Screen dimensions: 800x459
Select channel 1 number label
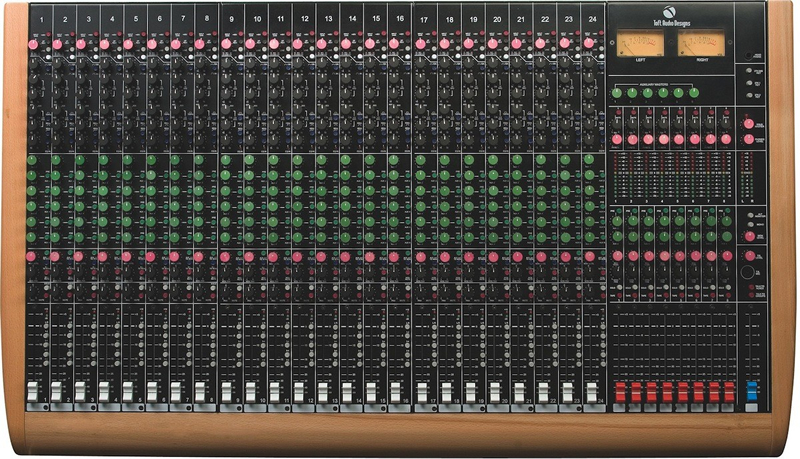tap(41, 19)
